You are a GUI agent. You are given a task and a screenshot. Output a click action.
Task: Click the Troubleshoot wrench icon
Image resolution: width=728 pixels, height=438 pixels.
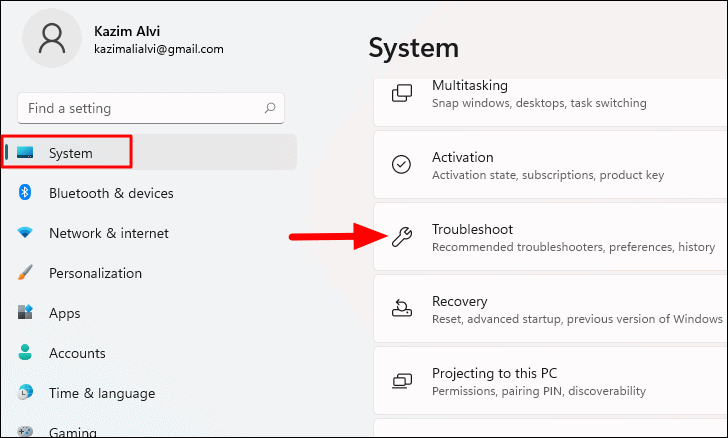402,237
